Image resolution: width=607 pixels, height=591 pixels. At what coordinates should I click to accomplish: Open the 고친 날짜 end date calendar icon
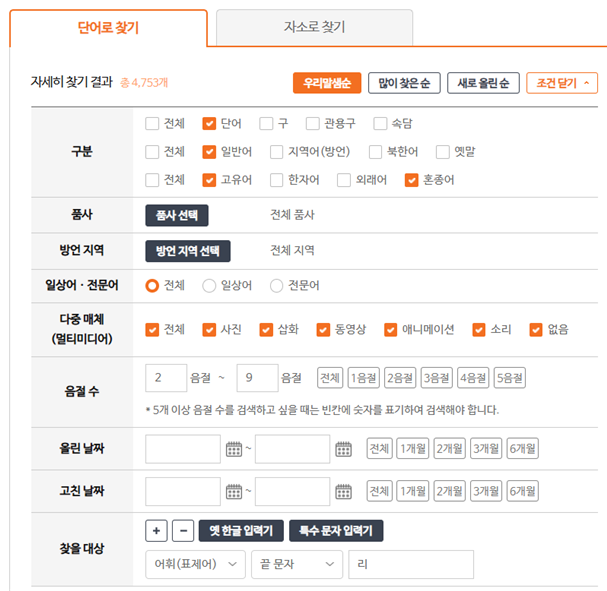[x=343, y=492]
